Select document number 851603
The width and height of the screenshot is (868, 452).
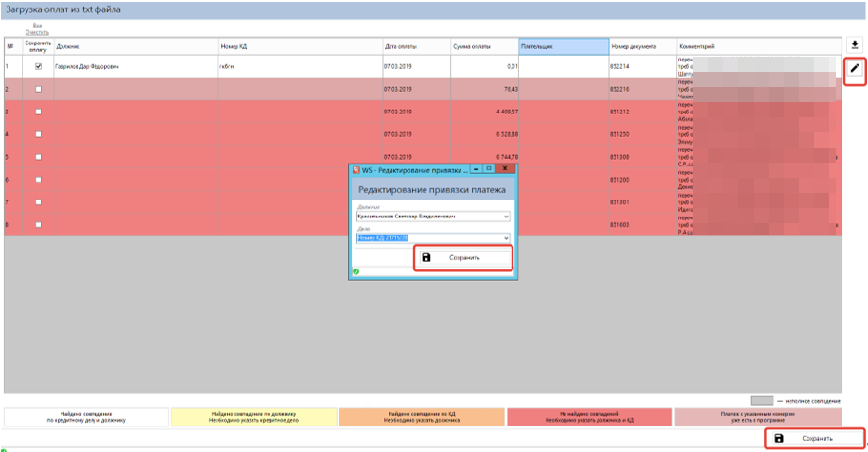pos(643,225)
